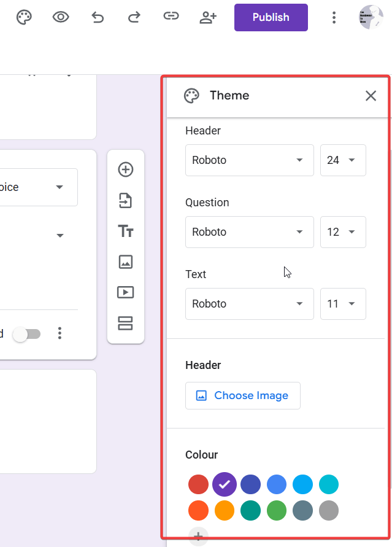Screen dimensions: 392x547
Task: Add section using the stacked bars icon
Action: tap(126, 323)
